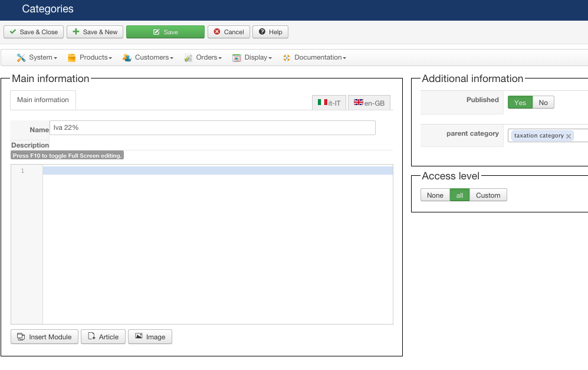Expand the Orders dropdown menu
Screen dimensions: 588x370
(203, 57)
